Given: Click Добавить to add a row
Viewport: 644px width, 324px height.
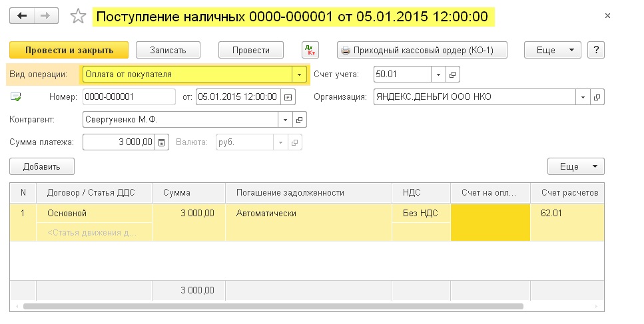Looking at the screenshot, I should [42, 166].
